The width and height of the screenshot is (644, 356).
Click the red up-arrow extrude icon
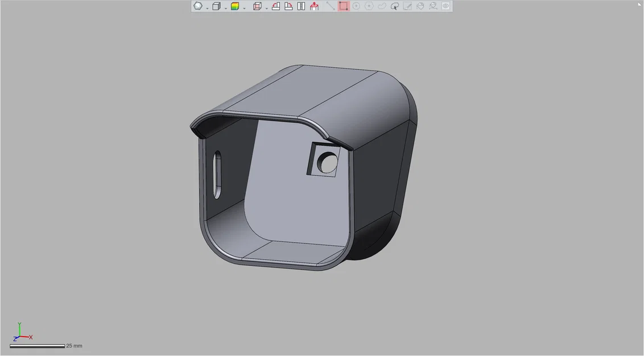point(314,6)
